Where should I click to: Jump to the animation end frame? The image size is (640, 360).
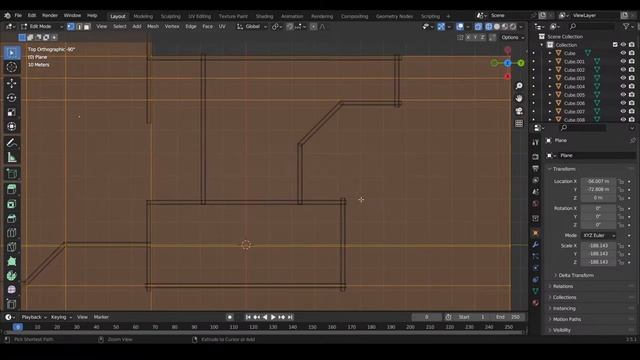[x=290, y=317]
